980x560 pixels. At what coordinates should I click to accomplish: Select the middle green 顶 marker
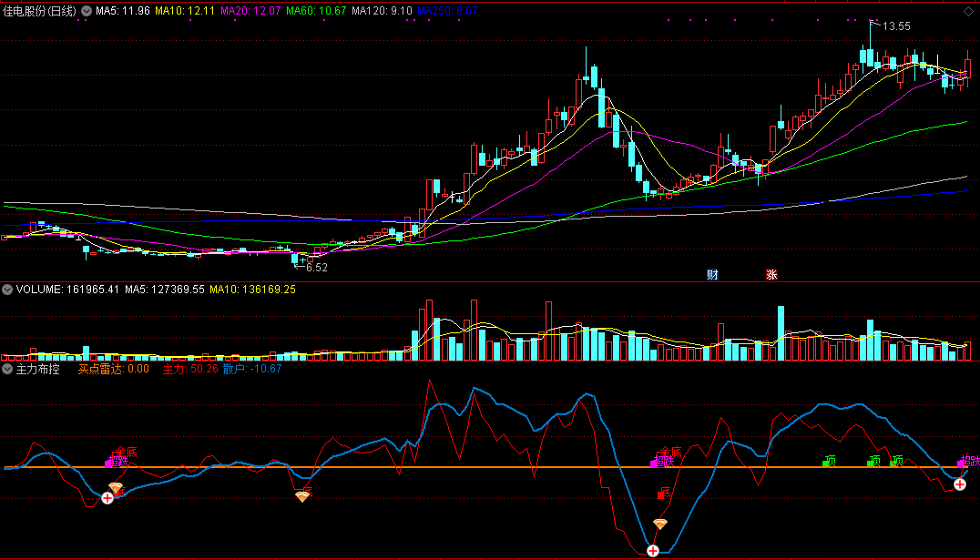click(873, 462)
